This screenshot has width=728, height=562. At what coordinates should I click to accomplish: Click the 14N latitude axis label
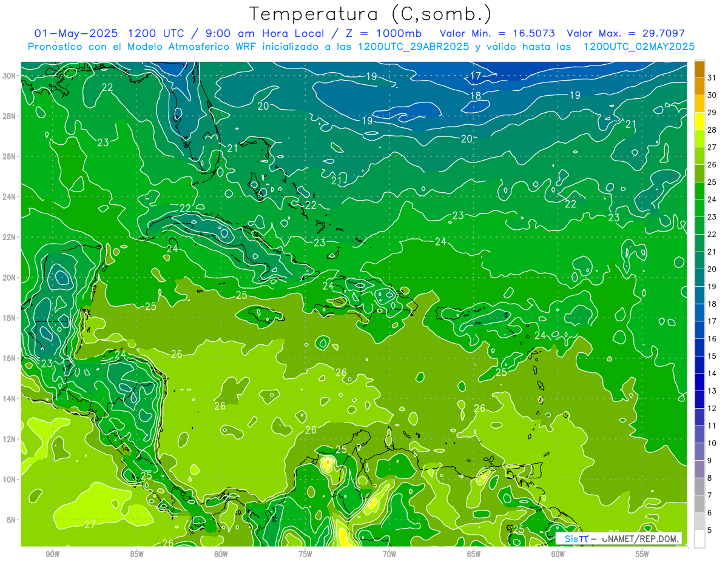(8, 399)
